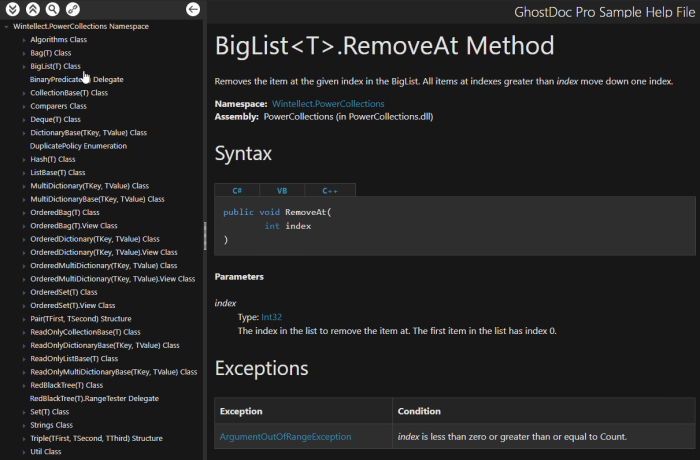Select BinaryPredicate Delegate in tree
This screenshot has width=700, height=460.
[76, 79]
